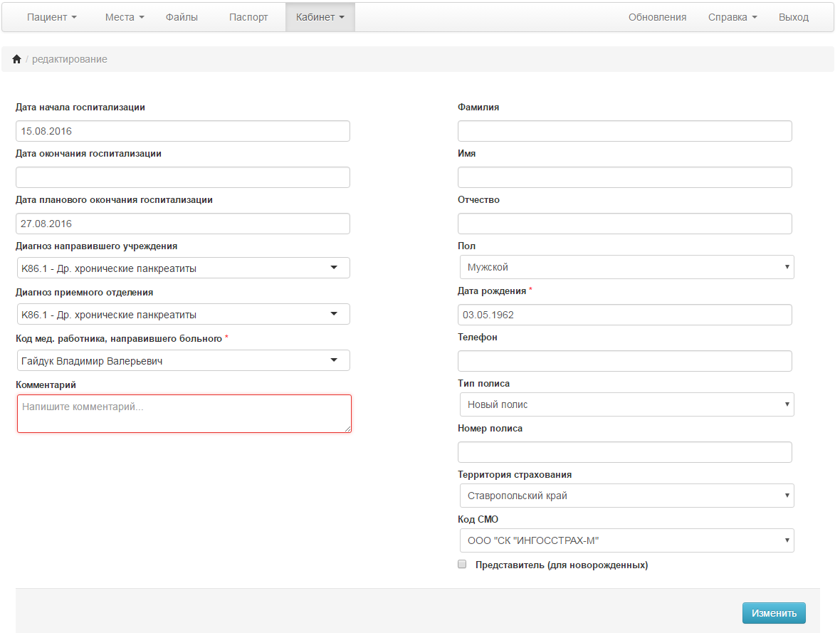Tick the Представитель (для новорожденных) checkbox
The width and height of the screenshot is (840, 633).
point(462,564)
